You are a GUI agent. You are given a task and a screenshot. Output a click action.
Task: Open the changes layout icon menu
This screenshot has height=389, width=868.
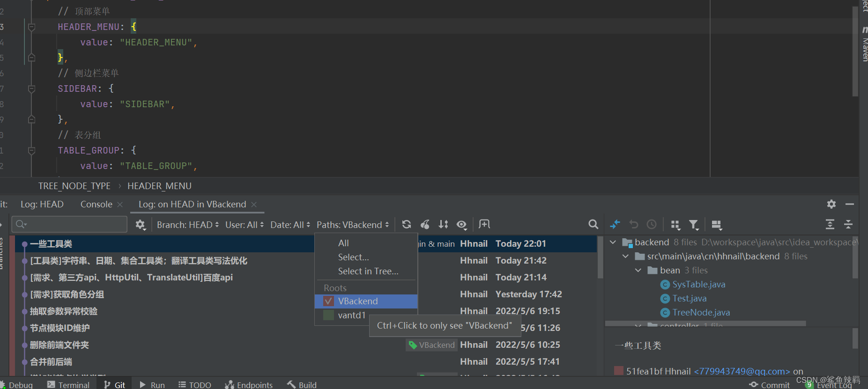click(x=717, y=225)
